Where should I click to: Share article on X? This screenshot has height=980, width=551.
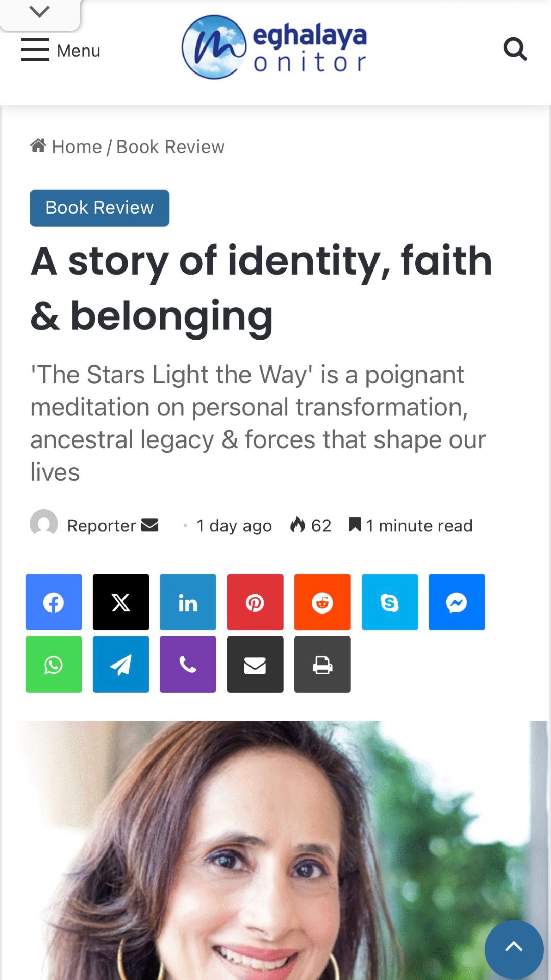pos(121,602)
